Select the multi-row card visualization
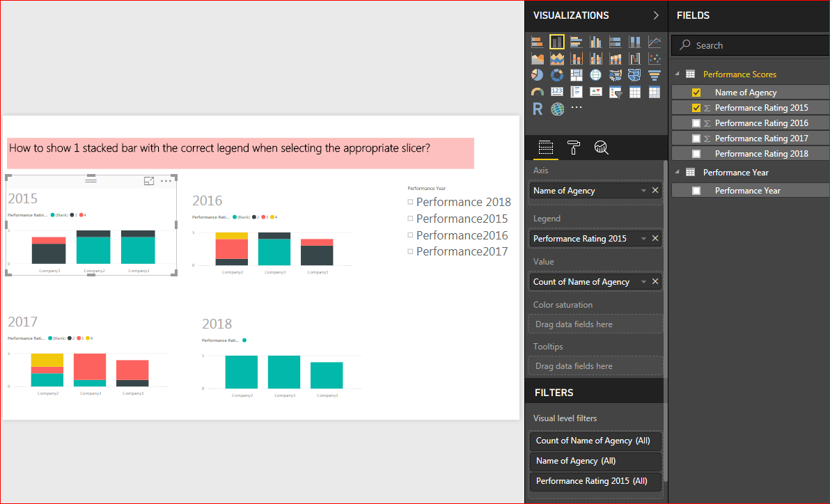Viewport: 830px width, 504px height. (577, 92)
